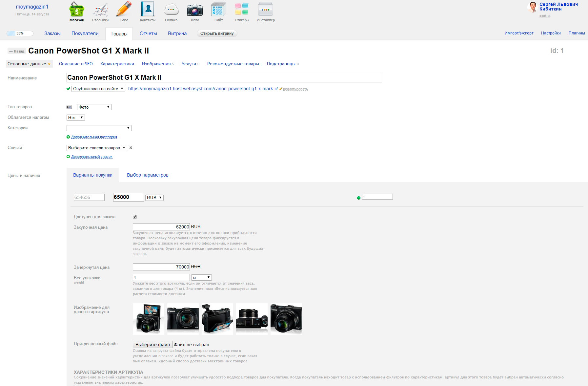Select the Выбор параметров tab
The height and width of the screenshot is (386, 588).
pos(148,175)
